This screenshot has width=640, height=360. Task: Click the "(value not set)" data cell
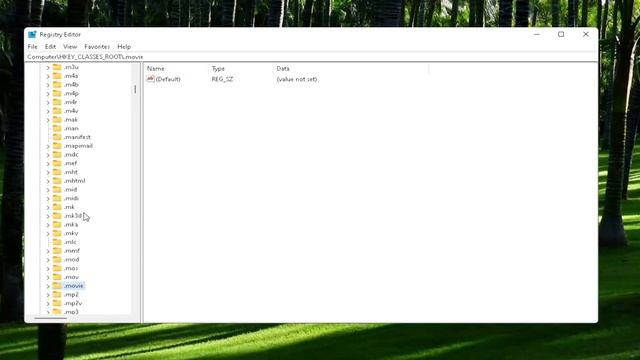click(297, 79)
